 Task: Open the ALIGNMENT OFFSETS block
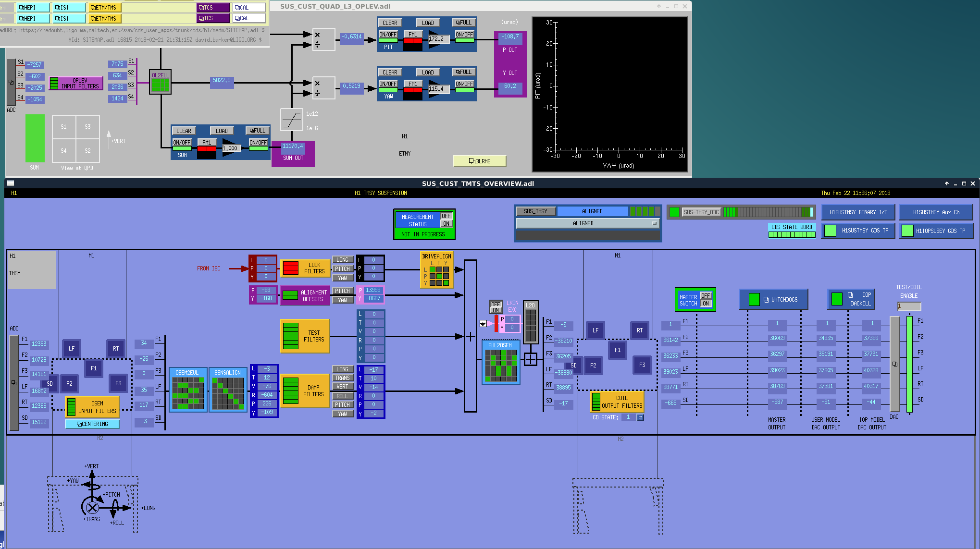click(305, 295)
